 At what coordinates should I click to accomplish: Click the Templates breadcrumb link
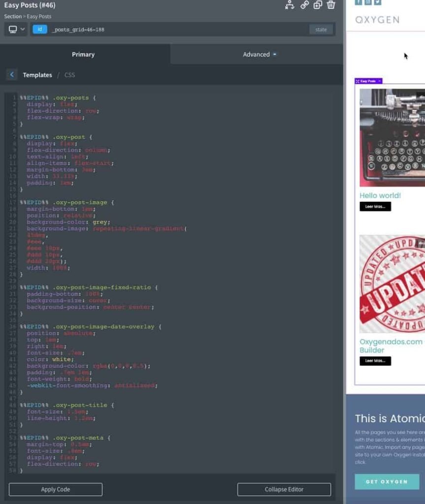(37, 75)
